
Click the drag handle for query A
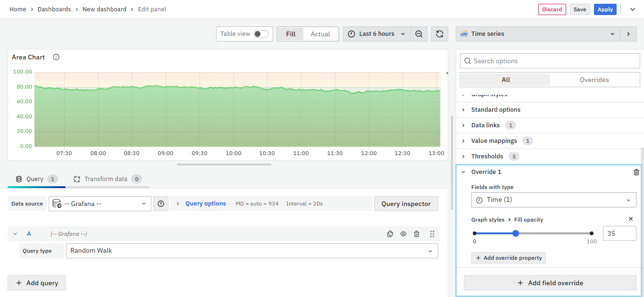(x=432, y=234)
